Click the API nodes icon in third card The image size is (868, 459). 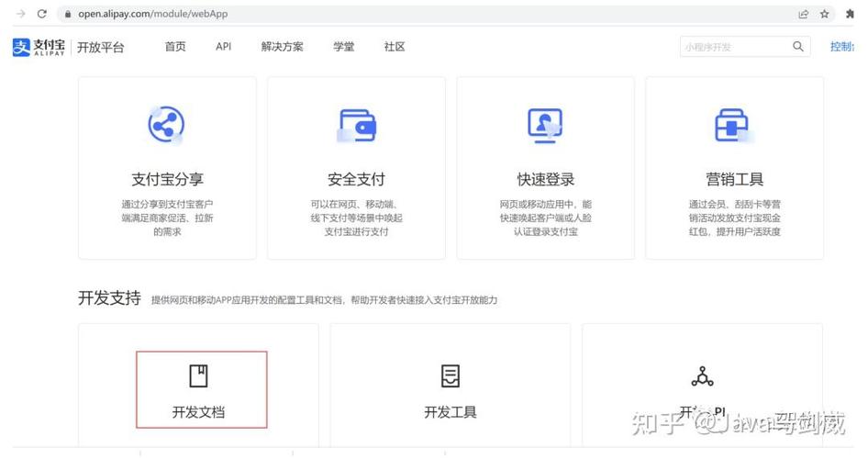click(x=702, y=375)
